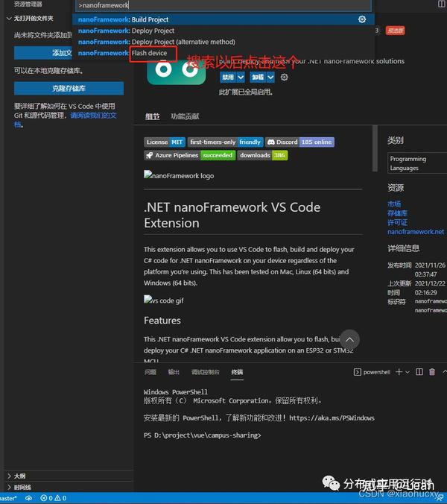This screenshot has width=447, height=504.
Task: Click the scroll-to-top arrow button
Action: point(349,339)
